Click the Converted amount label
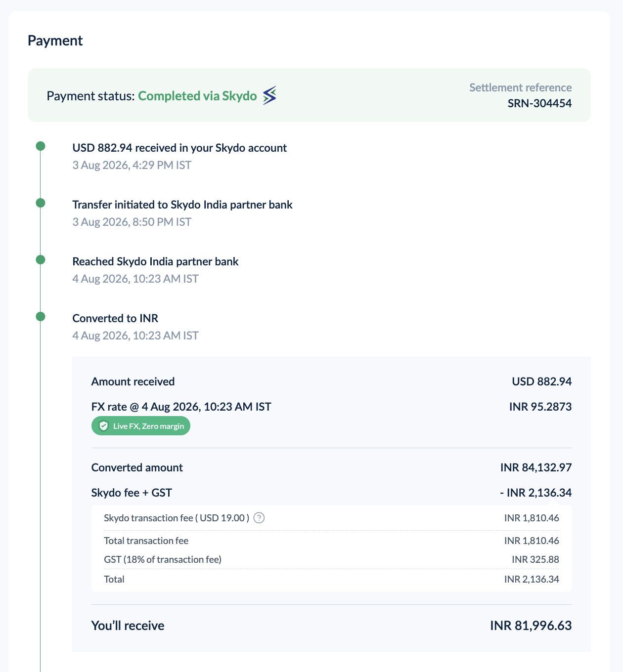The width and height of the screenshot is (623, 672). coord(137,467)
